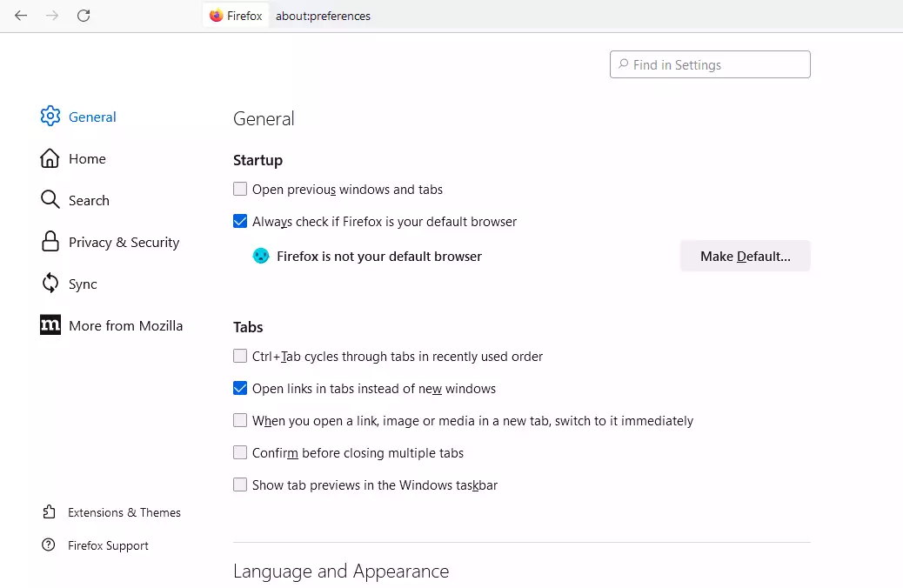Click the 'Firefox is not your default browser' text
The image size is (903, 588).
click(x=379, y=257)
